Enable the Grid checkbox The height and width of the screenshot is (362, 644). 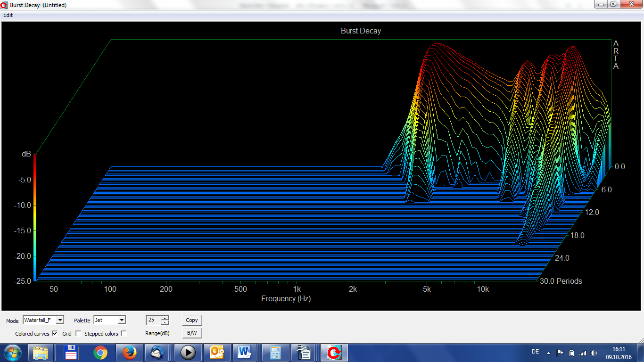pyautogui.click(x=78, y=333)
